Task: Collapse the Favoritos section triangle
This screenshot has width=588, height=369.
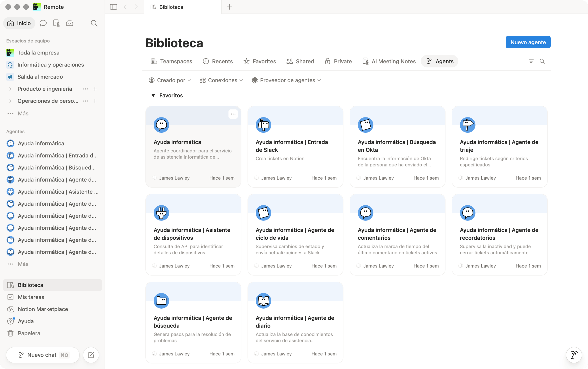Action: tap(153, 95)
